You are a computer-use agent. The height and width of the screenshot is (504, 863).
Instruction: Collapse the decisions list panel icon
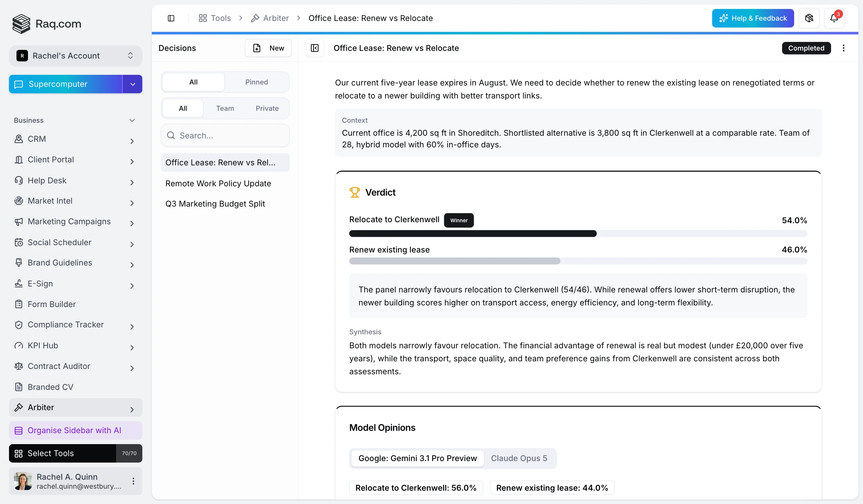click(x=315, y=48)
